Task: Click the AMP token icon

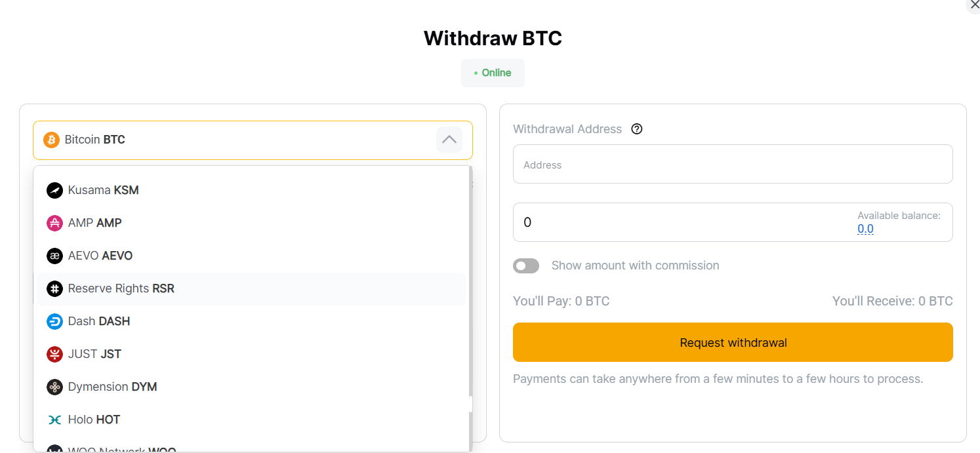Action: [x=55, y=223]
